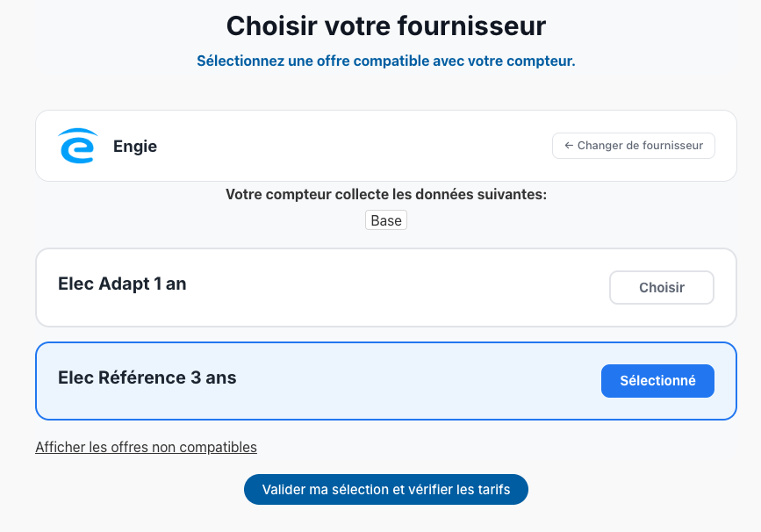761x532 pixels.
Task: Click the blue subtitle about compatible offers
Action: [x=386, y=61]
